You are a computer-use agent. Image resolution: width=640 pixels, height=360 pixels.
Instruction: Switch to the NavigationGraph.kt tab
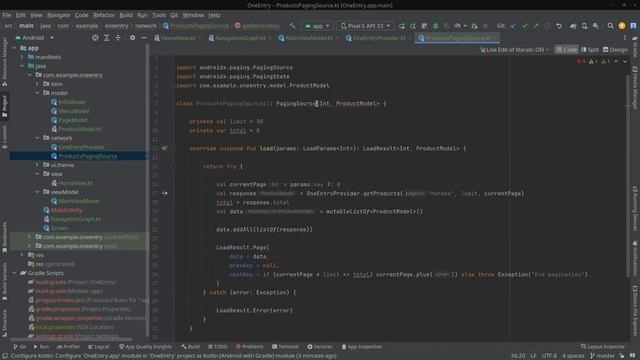tap(240, 38)
